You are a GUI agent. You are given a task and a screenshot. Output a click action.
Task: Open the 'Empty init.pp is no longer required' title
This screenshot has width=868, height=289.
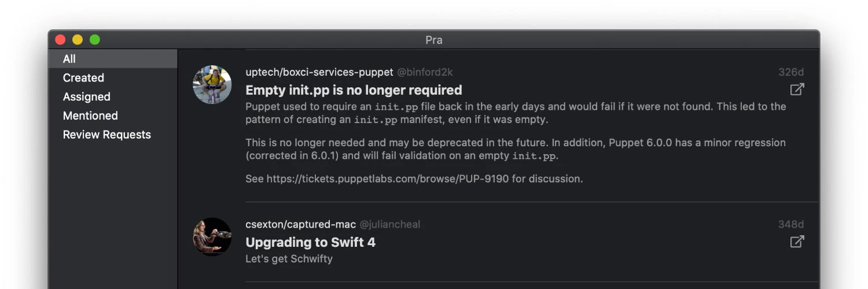[354, 90]
